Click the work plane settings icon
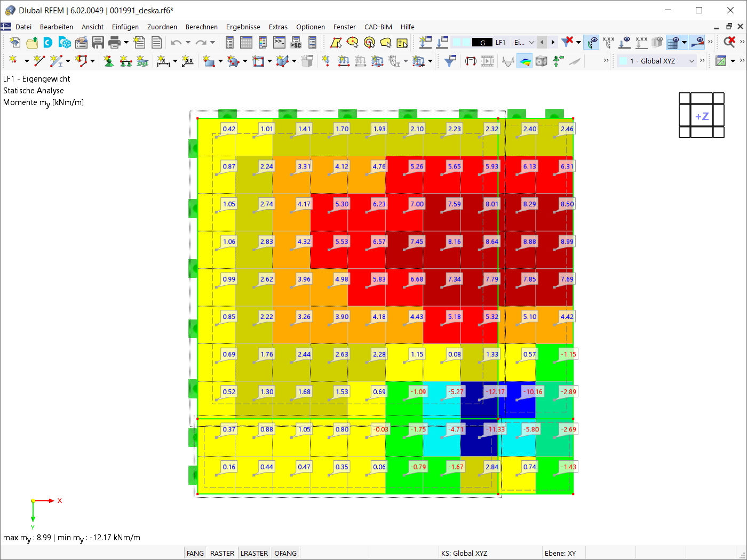The image size is (747, 560). tap(721, 61)
